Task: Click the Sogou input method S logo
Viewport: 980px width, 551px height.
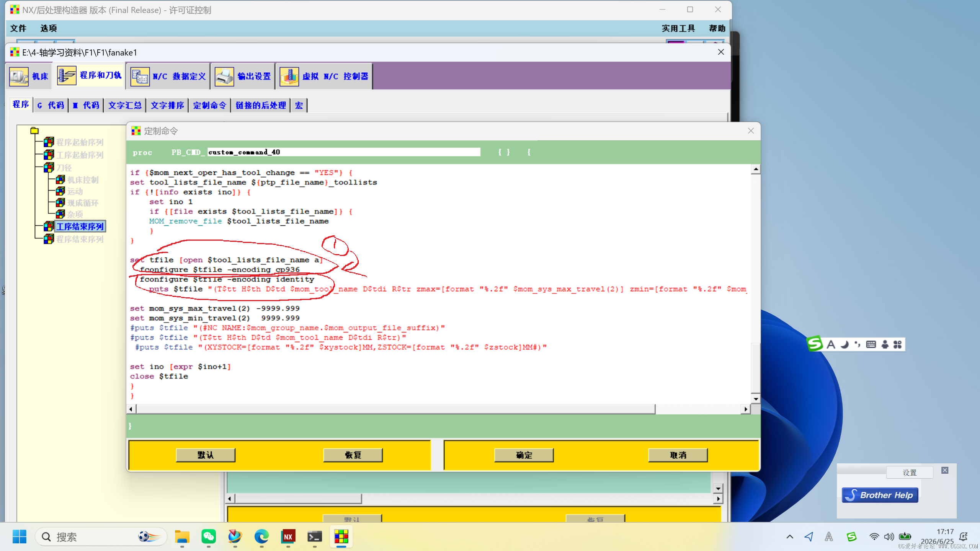Action: click(x=815, y=344)
